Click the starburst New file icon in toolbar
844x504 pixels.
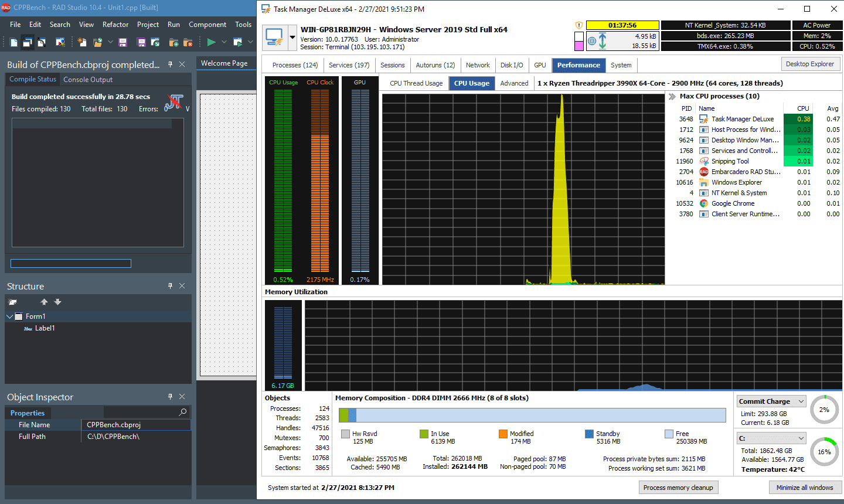pos(82,42)
